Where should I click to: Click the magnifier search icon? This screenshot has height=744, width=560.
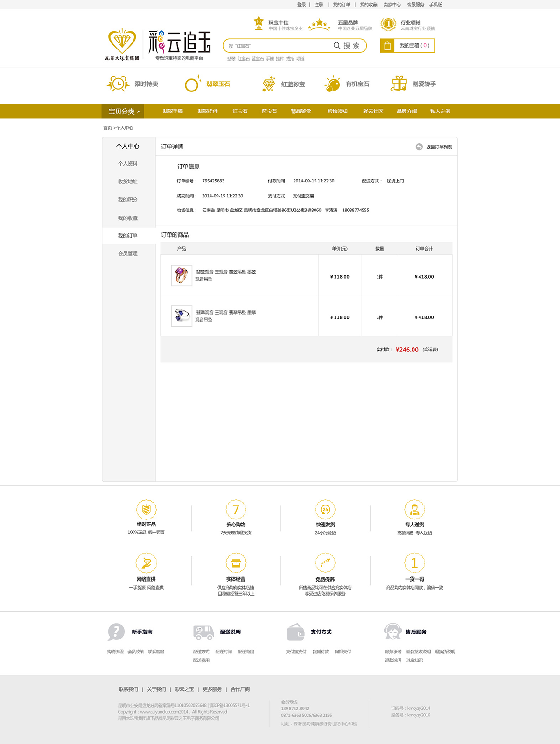337,46
